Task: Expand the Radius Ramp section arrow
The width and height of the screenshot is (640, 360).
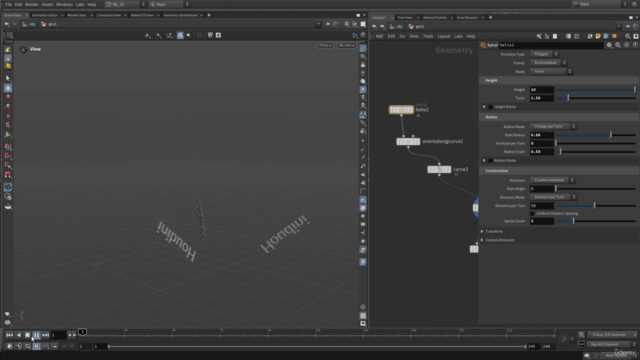Action: (484, 160)
